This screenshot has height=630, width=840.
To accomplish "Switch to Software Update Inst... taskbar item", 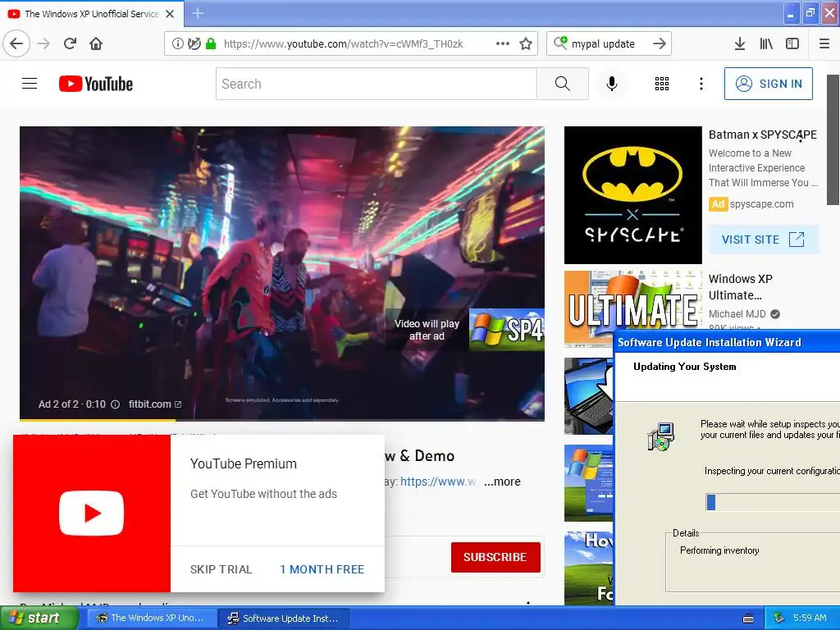I will coord(285,619).
